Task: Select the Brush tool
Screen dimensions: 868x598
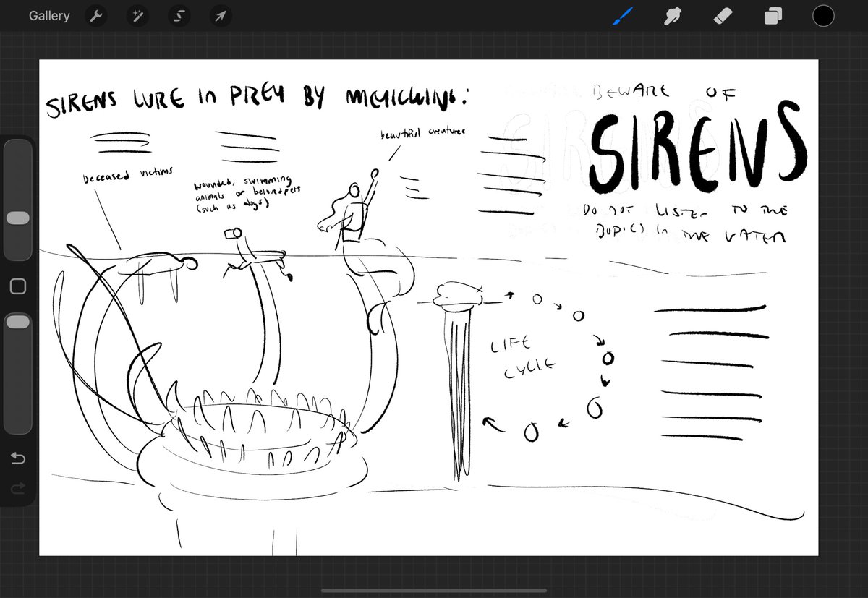Action: click(x=623, y=16)
